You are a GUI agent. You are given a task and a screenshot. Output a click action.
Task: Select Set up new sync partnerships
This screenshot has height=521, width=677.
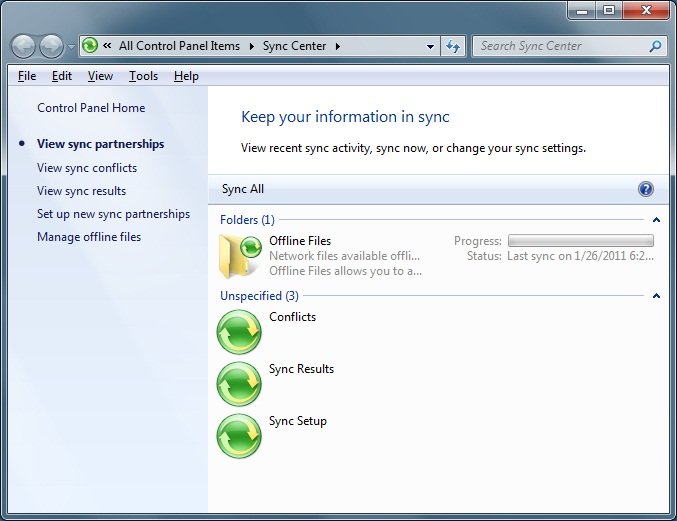[x=113, y=214]
